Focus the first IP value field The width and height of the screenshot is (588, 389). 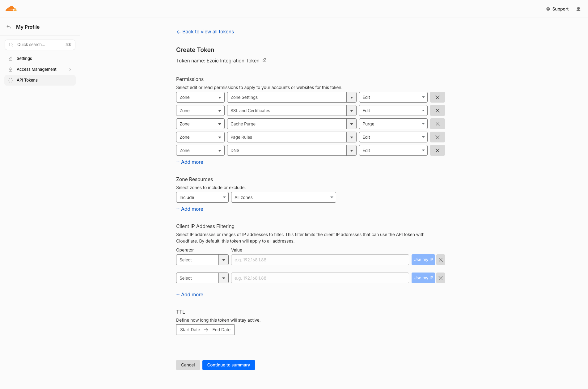point(320,260)
